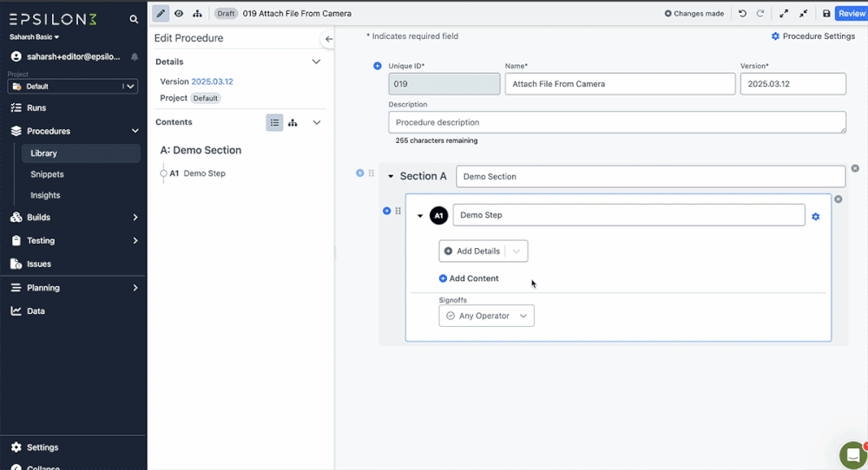Remove Section A with x icon
868x470 pixels.
pyautogui.click(x=855, y=168)
